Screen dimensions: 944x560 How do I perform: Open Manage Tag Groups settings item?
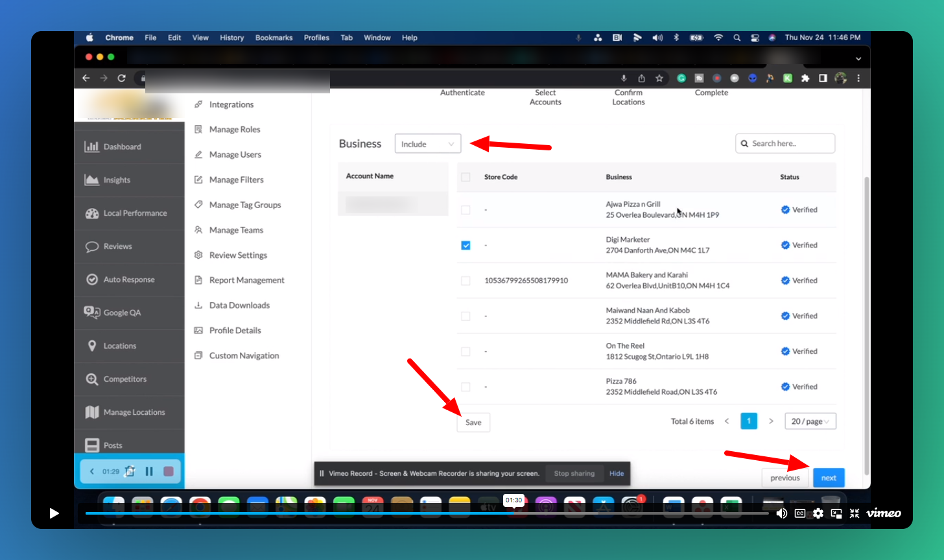pyautogui.click(x=244, y=205)
